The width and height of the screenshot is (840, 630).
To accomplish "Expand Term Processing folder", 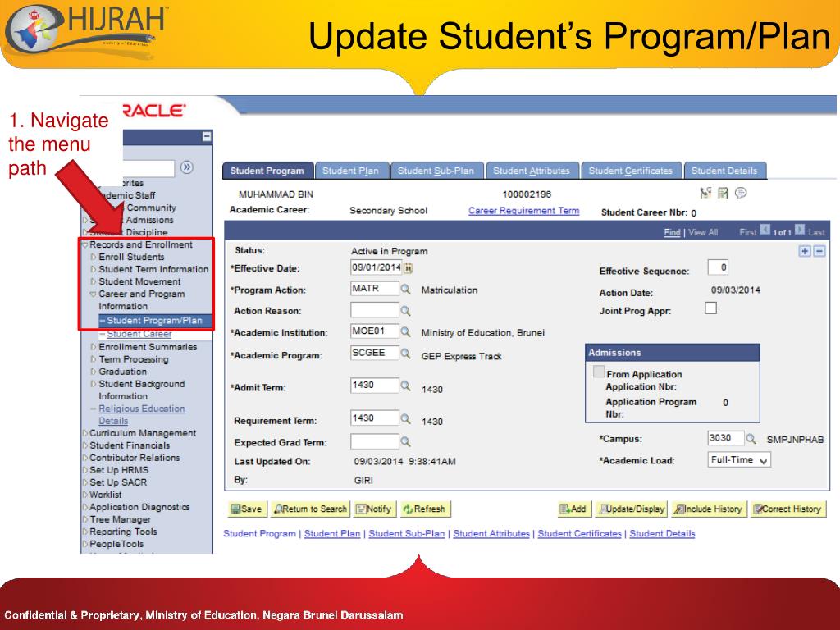I will coord(94,359).
